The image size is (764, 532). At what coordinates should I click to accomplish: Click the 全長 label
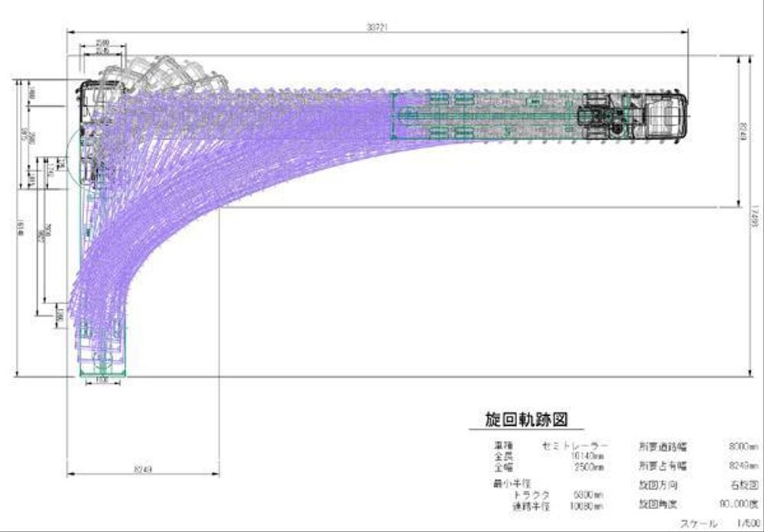click(x=503, y=456)
